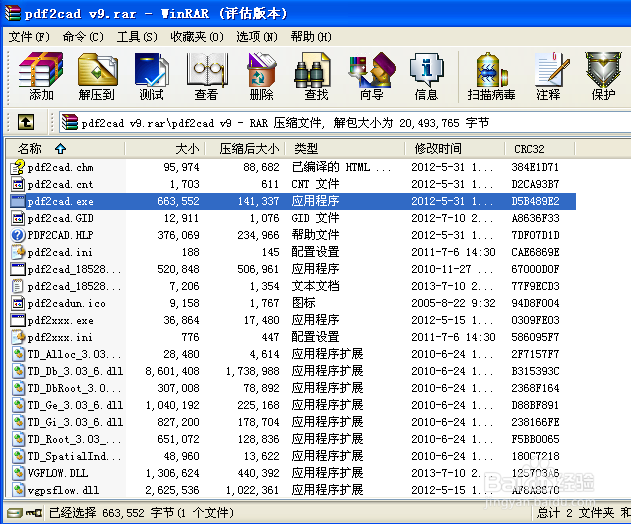Click the pdf2cad.ini settings file icon
Viewport: 631px width, 524px height.
click(x=18, y=252)
